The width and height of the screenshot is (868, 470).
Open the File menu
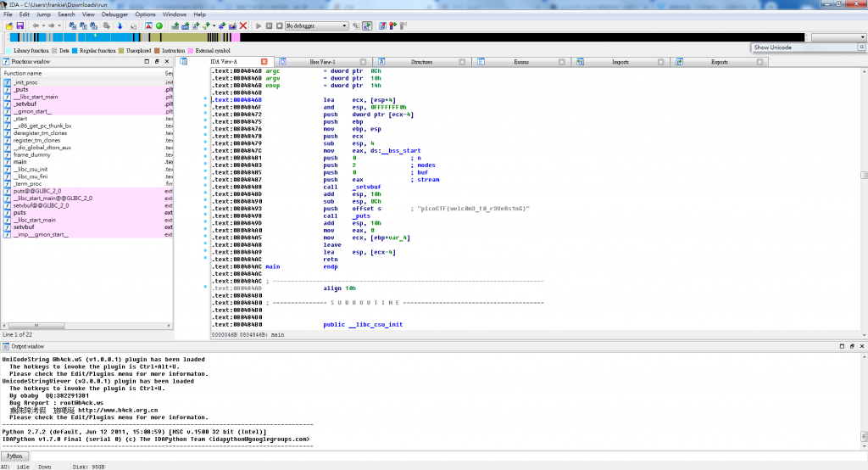[8, 14]
